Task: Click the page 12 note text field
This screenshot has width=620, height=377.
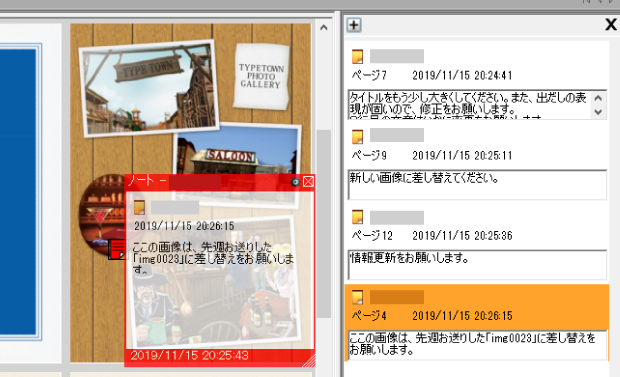Action: [477, 265]
